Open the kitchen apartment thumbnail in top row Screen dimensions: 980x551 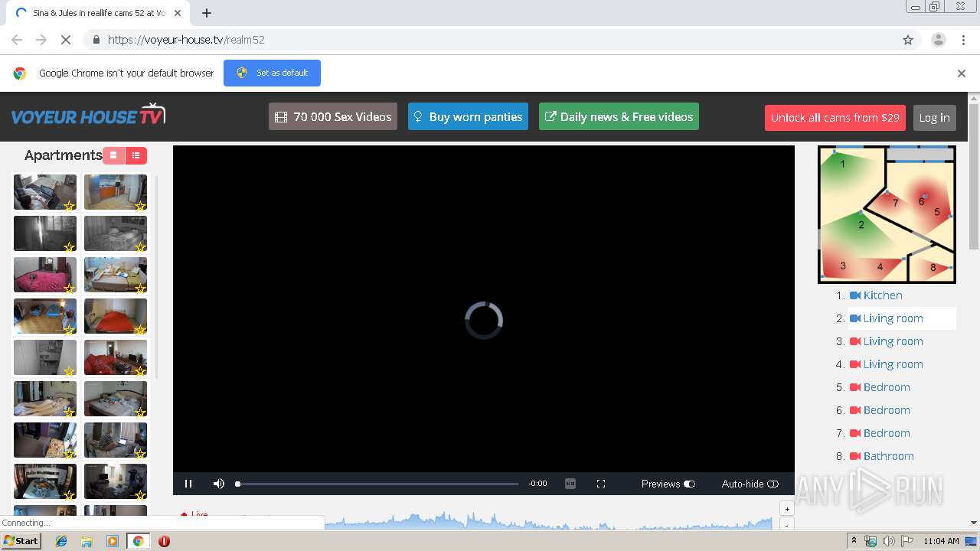(x=116, y=192)
